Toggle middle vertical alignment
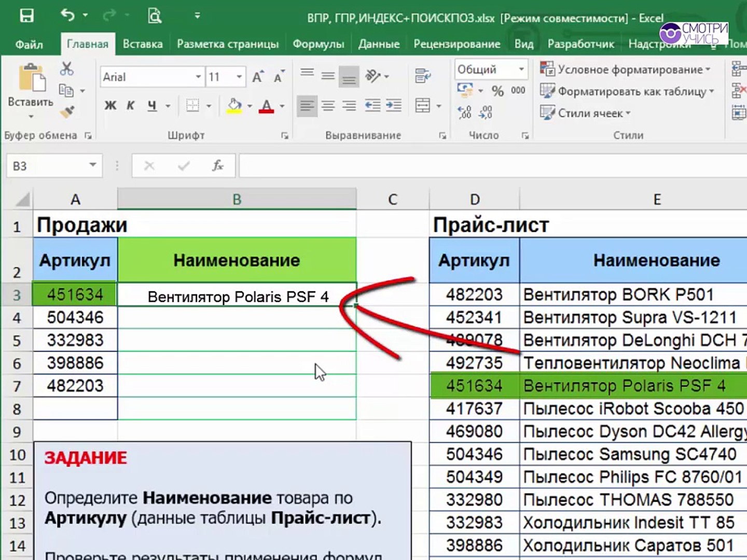The image size is (747, 560). (328, 76)
